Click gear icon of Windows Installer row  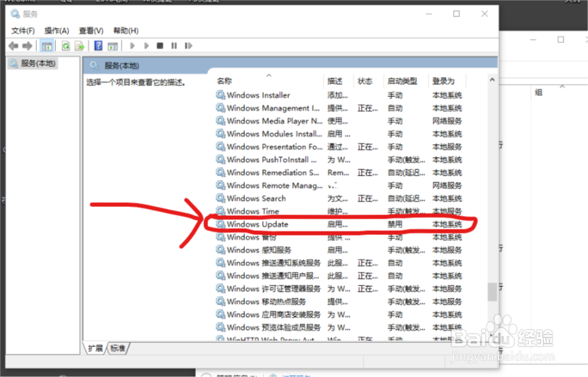[220, 95]
